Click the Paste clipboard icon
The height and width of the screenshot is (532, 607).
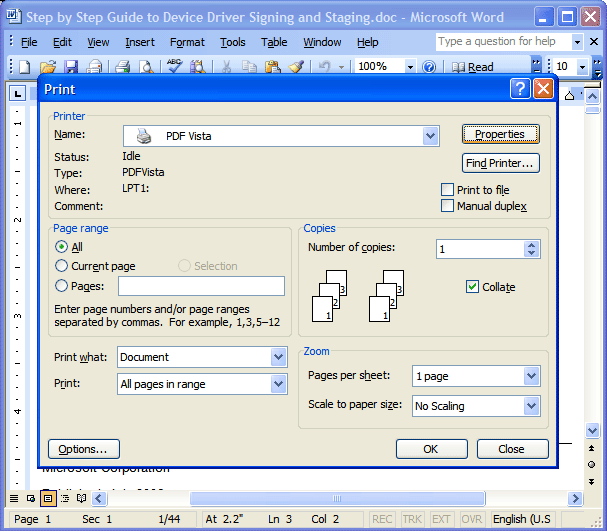273,67
